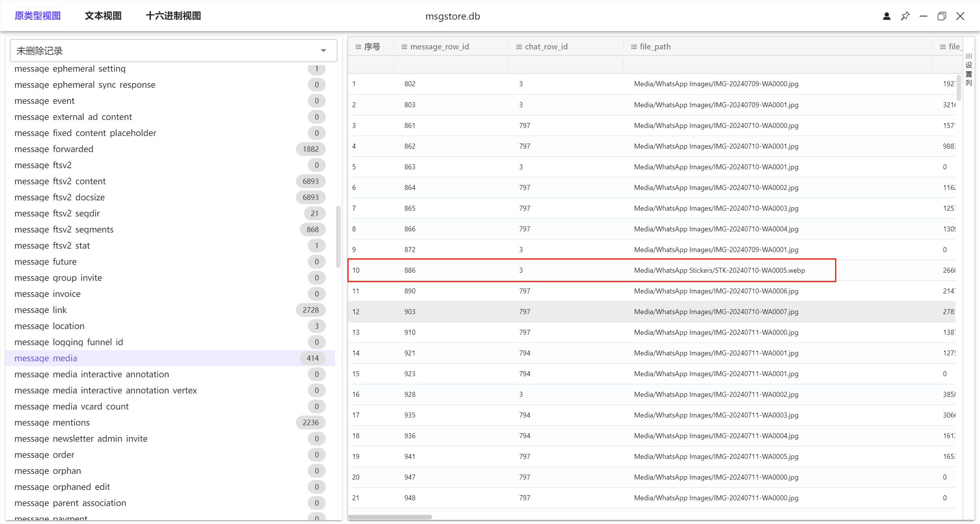Click the file_path filter input field
The image size is (980, 524).
[x=777, y=64]
